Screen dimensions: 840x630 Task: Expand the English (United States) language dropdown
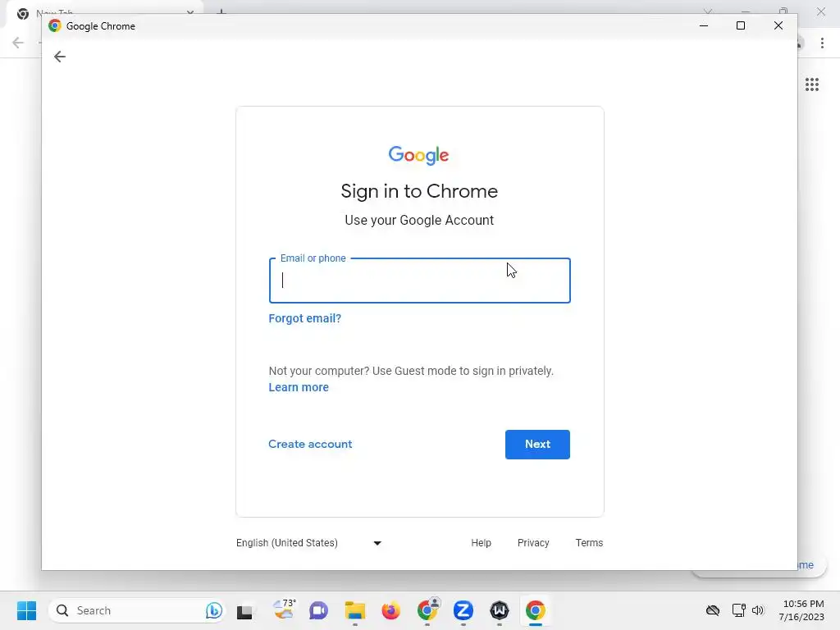click(x=309, y=543)
